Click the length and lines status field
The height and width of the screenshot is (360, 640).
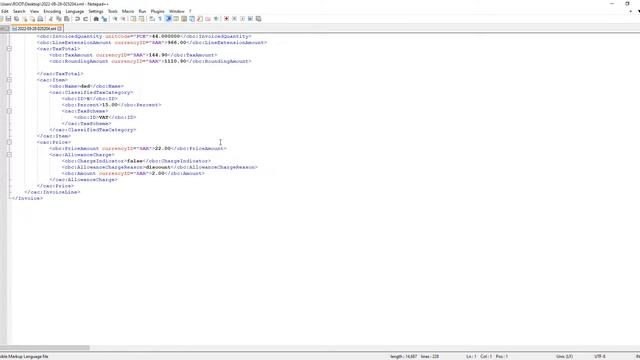coord(414,356)
